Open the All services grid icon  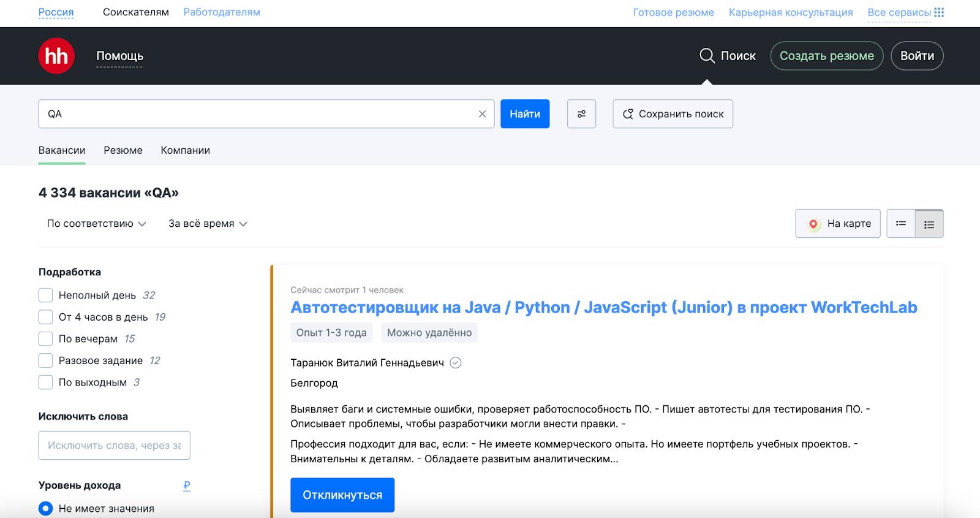click(x=939, y=12)
